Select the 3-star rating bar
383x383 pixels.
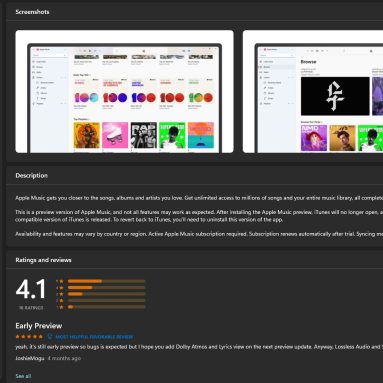106,294
